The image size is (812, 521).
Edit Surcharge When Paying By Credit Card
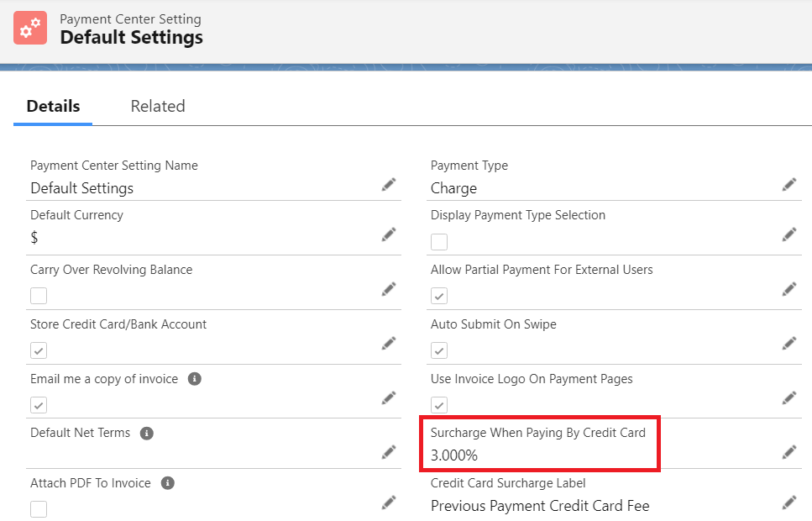(x=788, y=452)
